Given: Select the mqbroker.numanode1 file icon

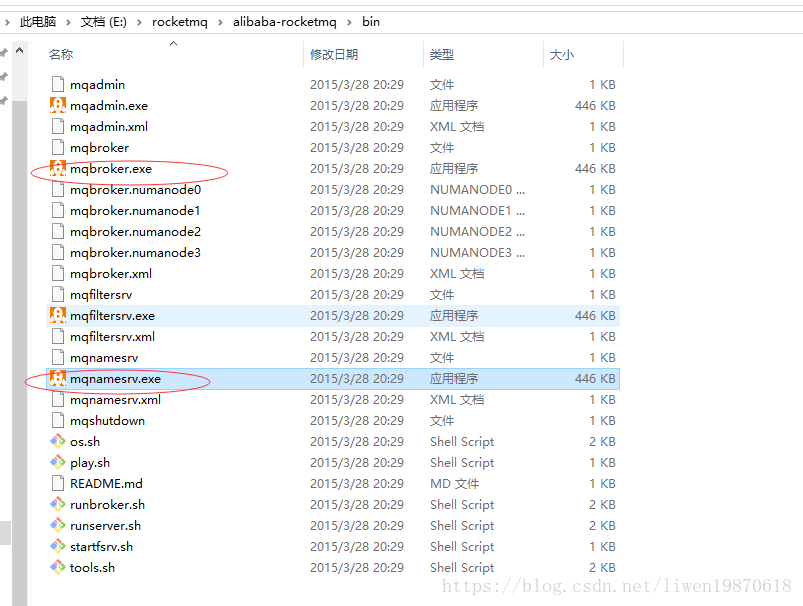Looking at the screenshot, I should (58, 211).
